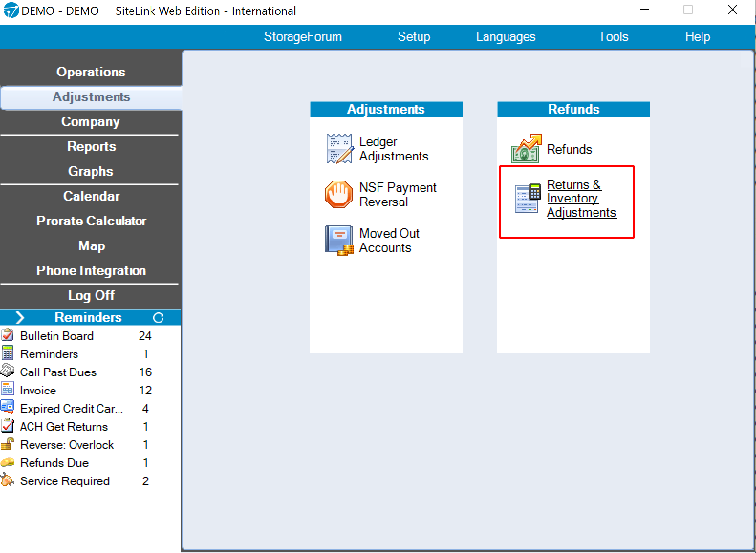Image resolution: width=756 pixels, height=553 pixels.
Task: Open Reports from the sidebar
Action: [91, 147]
